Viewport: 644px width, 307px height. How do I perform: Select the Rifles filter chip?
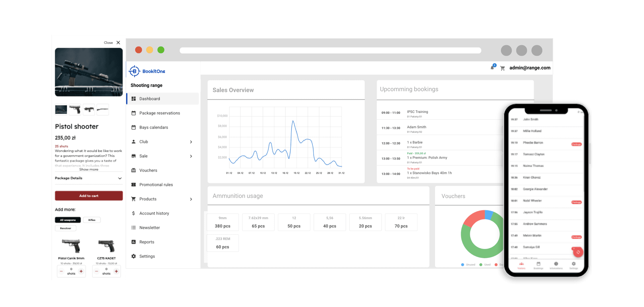click(92, 220)
